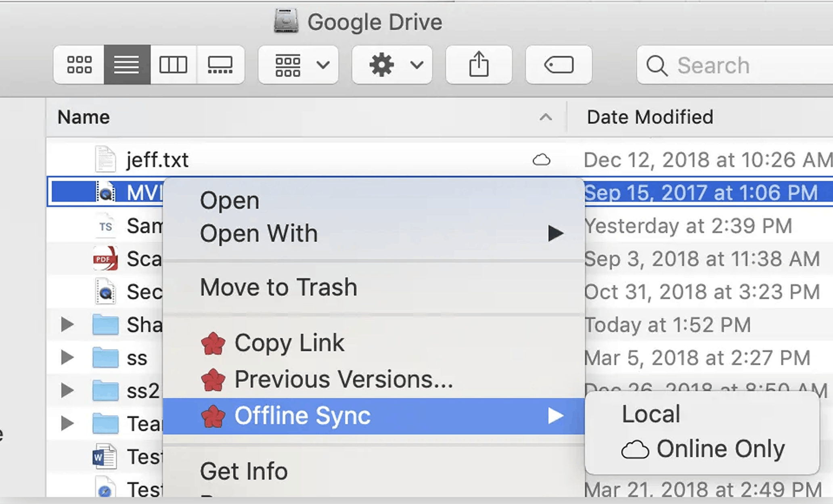This screenshot has width=833, height=504.
Task: Select list view toolbar button
Action: tap(127, 65)
